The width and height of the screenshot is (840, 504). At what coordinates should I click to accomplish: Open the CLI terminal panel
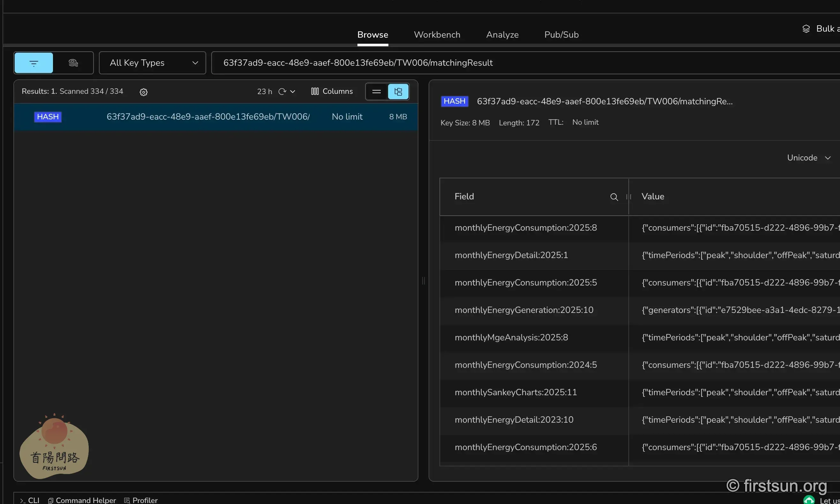(x=30, y=500)
